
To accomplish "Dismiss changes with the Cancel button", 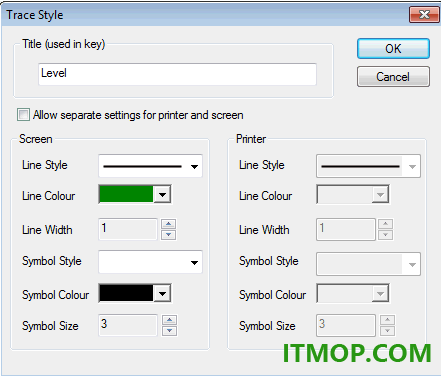I will [x=393, y=77].
